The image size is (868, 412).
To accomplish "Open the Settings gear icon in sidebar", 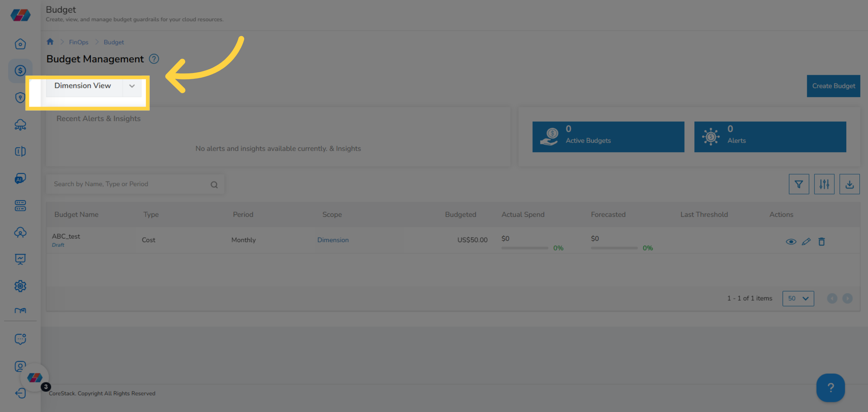I will tap(20, 286).
